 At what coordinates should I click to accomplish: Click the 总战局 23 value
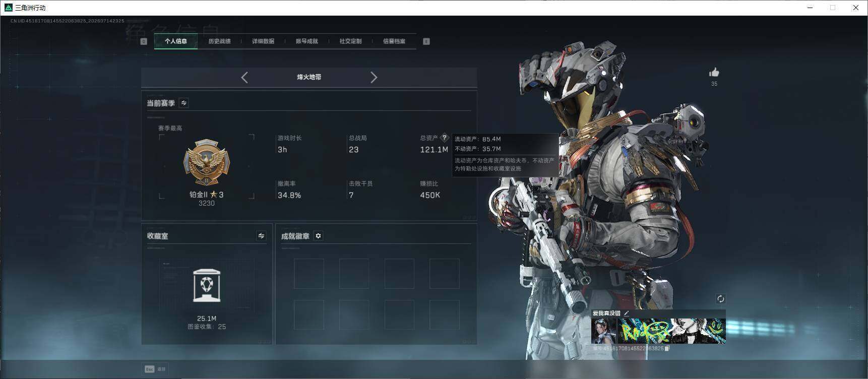coord(353,150)
